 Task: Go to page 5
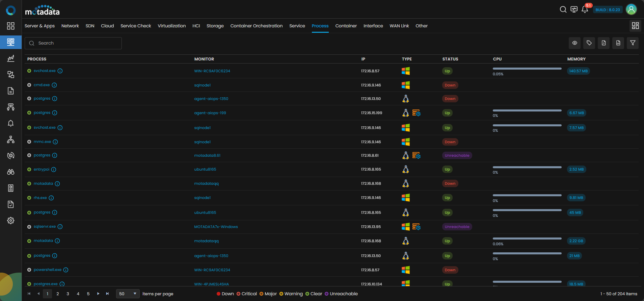88,294
